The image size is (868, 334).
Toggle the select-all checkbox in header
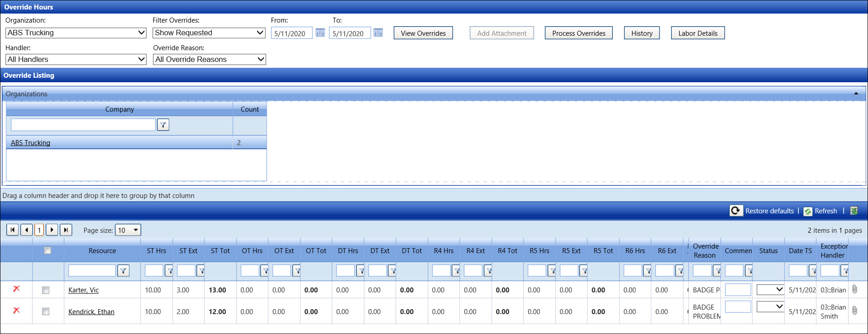click(x=48, y=250)
